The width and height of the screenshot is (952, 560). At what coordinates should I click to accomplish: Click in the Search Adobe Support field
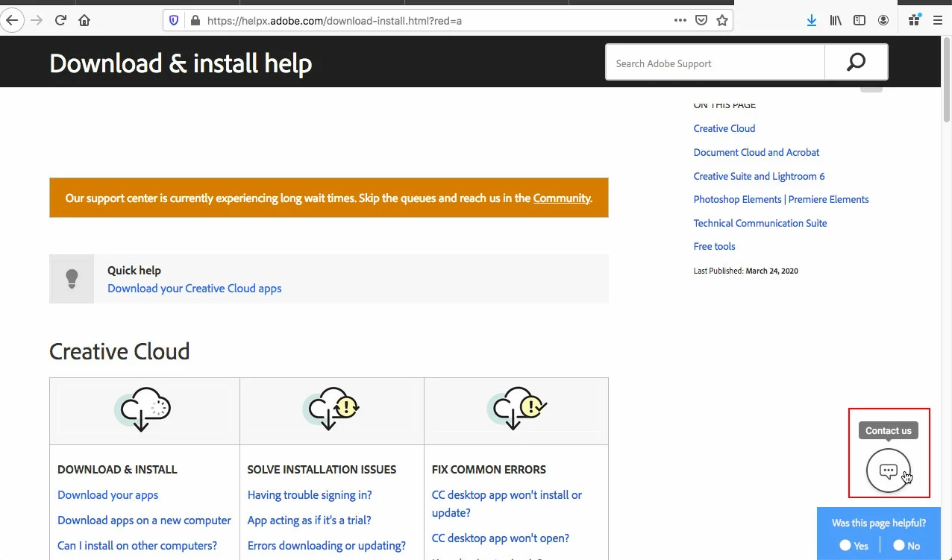pos(715,63)
